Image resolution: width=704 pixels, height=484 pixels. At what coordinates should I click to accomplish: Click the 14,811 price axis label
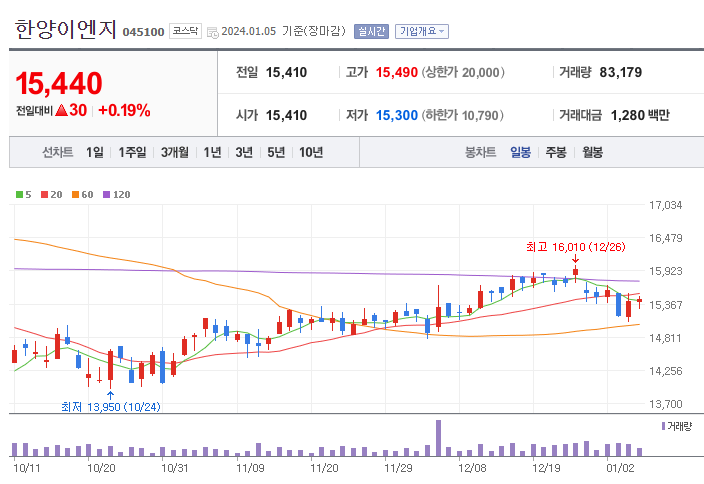665,338
